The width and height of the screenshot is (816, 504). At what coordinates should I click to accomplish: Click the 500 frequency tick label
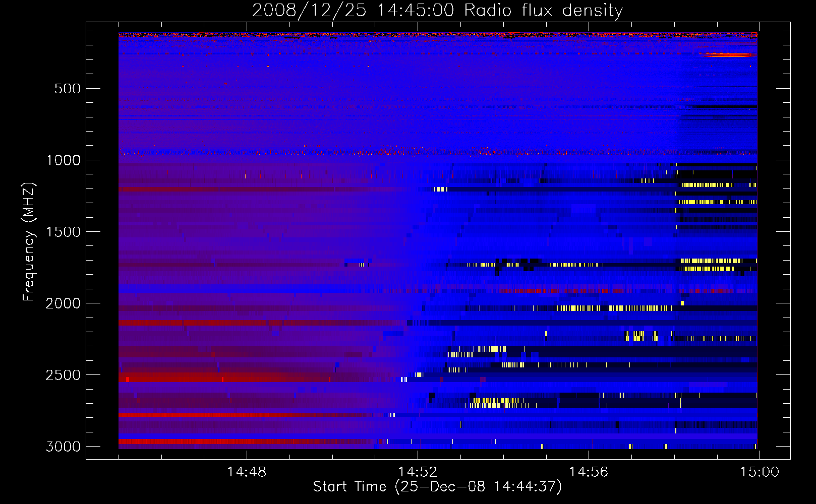point(68,89)
